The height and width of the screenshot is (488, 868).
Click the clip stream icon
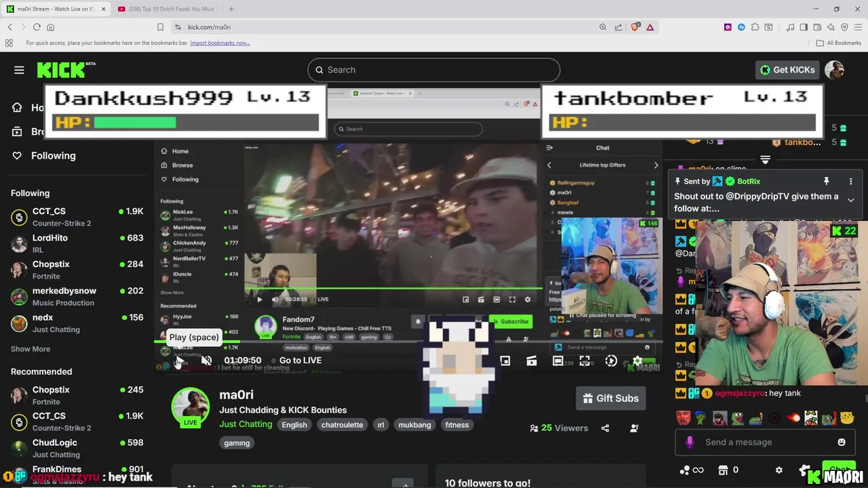532,361
